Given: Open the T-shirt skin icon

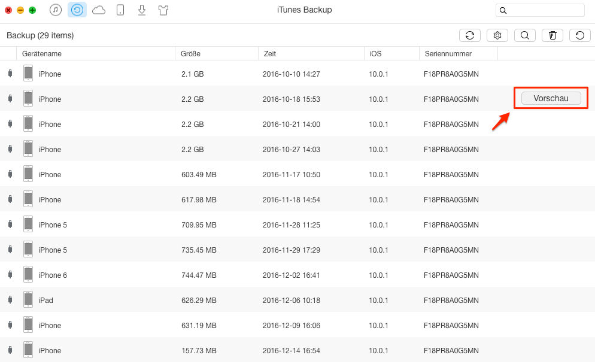Looking at the screenshot, I should pos(163,10).
